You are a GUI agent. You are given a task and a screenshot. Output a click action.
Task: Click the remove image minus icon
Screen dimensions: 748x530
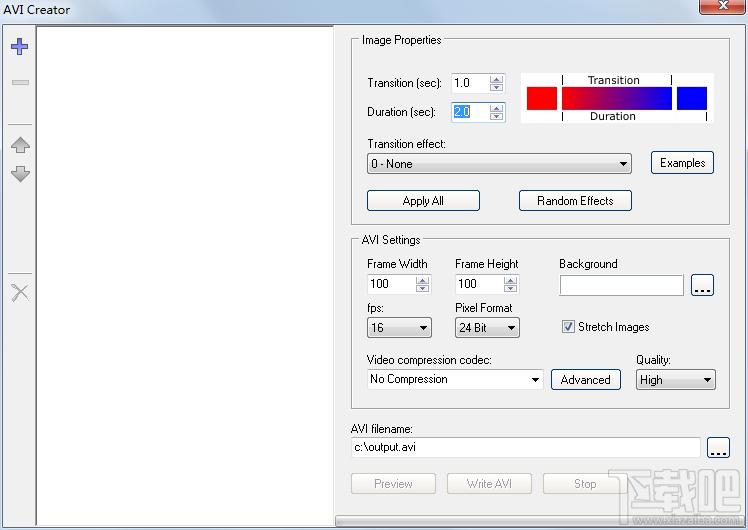(x=20, y=83)
